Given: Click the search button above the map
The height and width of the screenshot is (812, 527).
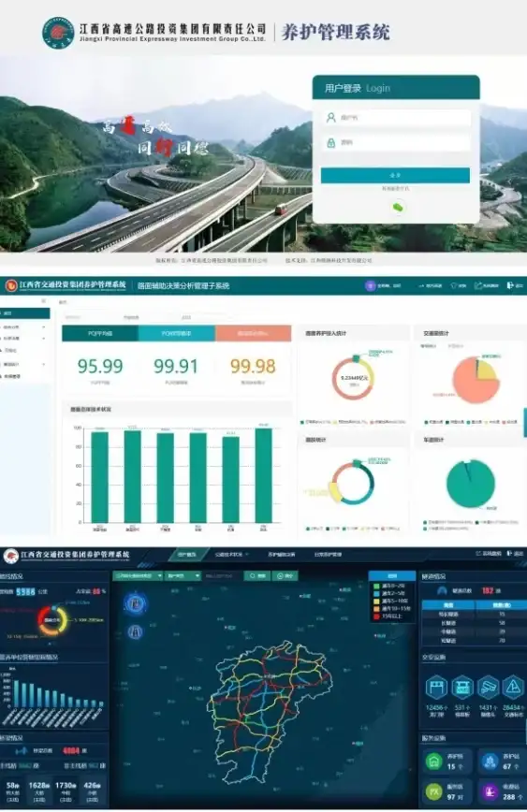Looking at the screenshot, I should click(257, 575).
